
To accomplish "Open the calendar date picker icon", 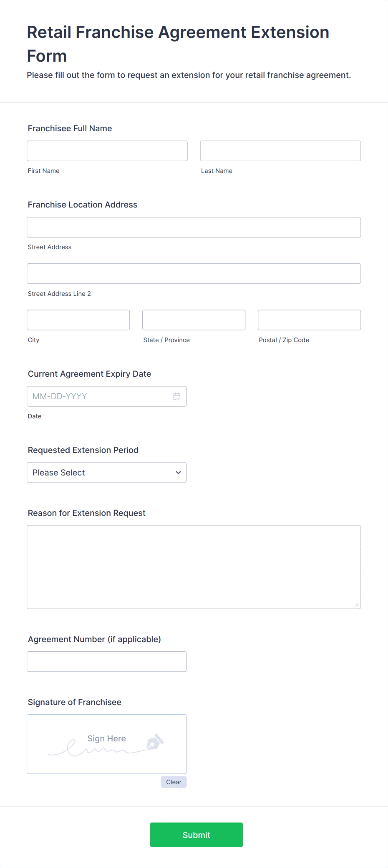I will [x=177, y=396].
